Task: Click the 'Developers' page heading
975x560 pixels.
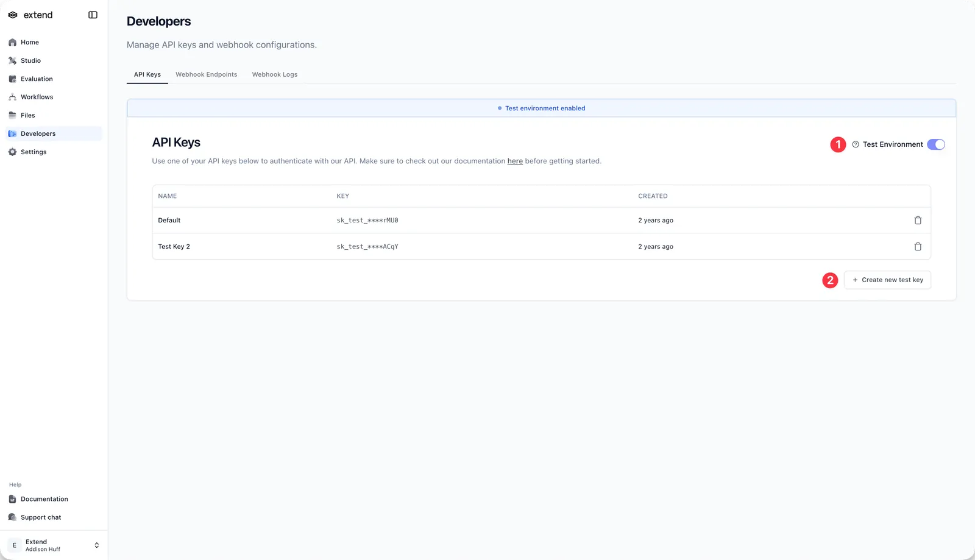Action: click(159, 21)
